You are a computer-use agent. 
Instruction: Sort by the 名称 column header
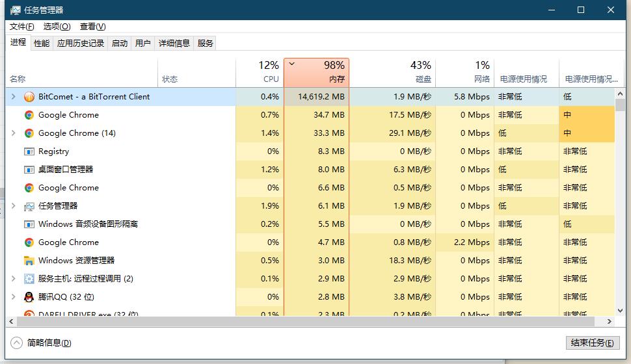pos(82,73)
